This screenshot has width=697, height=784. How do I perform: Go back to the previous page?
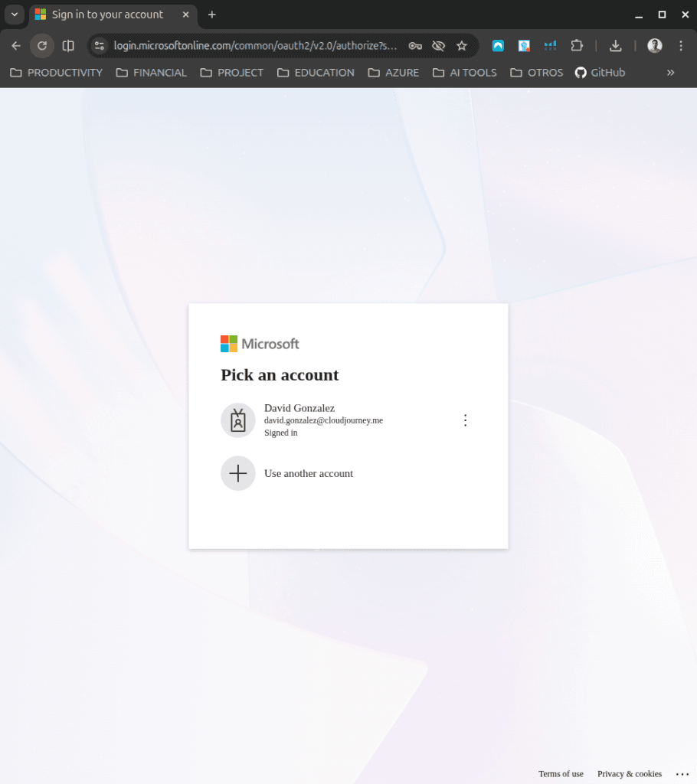pyautogui.click(x=16, y=46)
